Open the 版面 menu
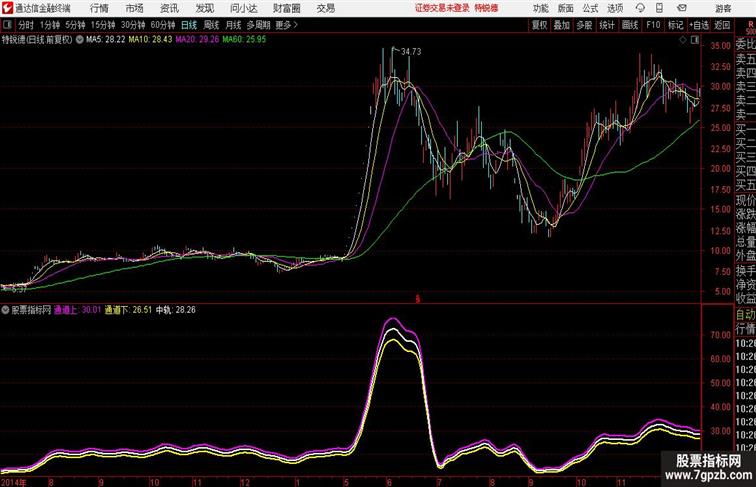This screenshot has width=756, height=487. pyautogui.click(x=566, y=8)
